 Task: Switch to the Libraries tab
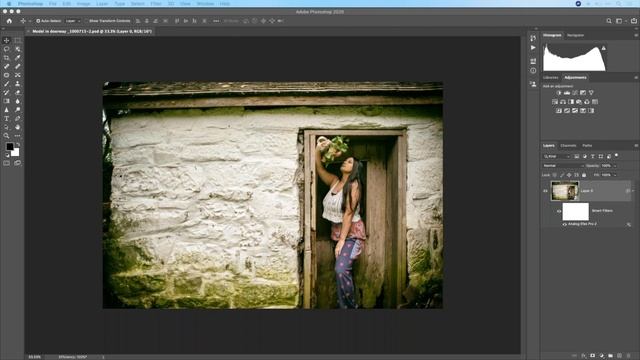tap(551, 78)
